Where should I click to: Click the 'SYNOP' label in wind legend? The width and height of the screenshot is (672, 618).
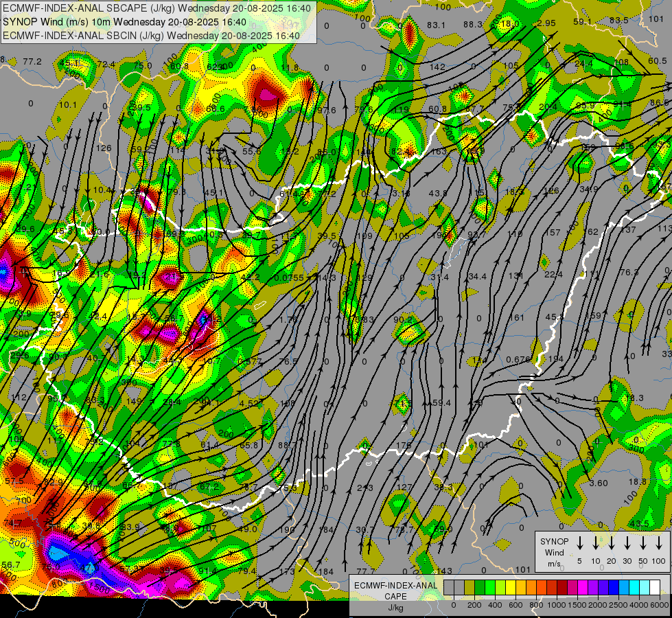coord(554,541)
